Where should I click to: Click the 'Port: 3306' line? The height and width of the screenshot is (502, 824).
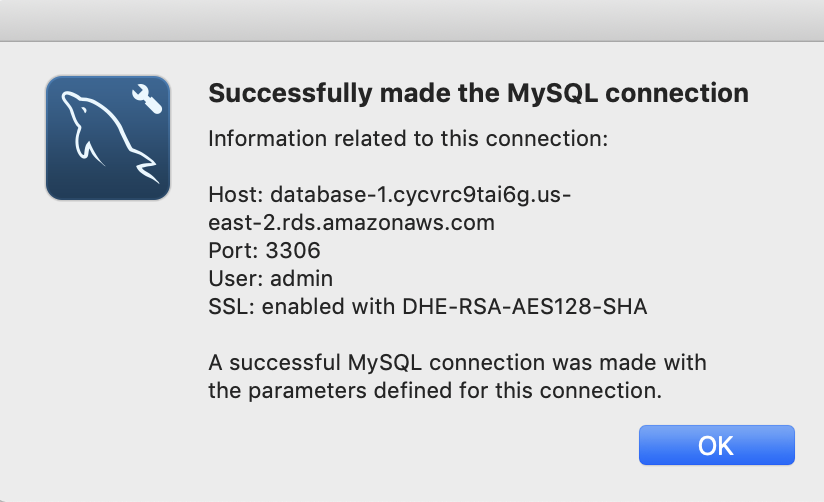264,250
